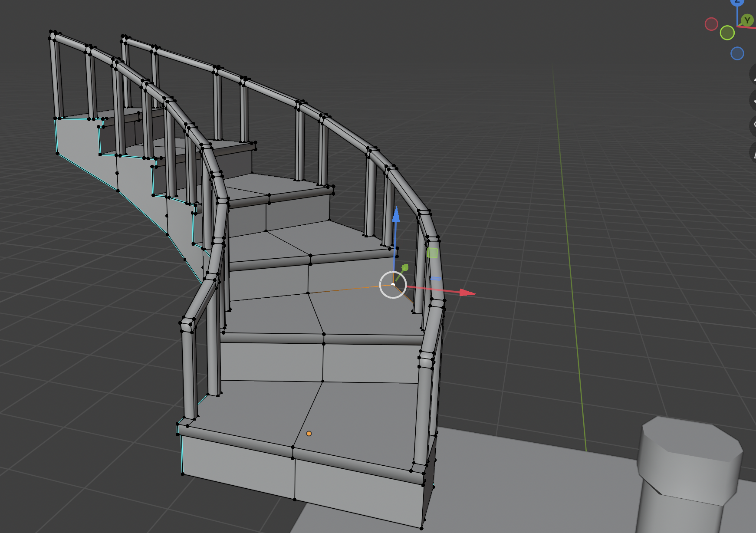Screen dimensions: 756x533
Task: Click the green Y axis ball on navigation gizmo
Action: pyautogui.click(x=747, y=20)
